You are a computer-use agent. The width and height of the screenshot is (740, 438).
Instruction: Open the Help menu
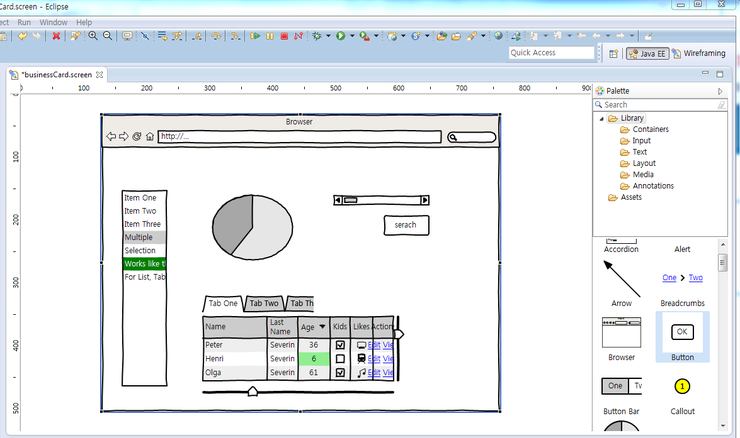[x=84, y=22]
